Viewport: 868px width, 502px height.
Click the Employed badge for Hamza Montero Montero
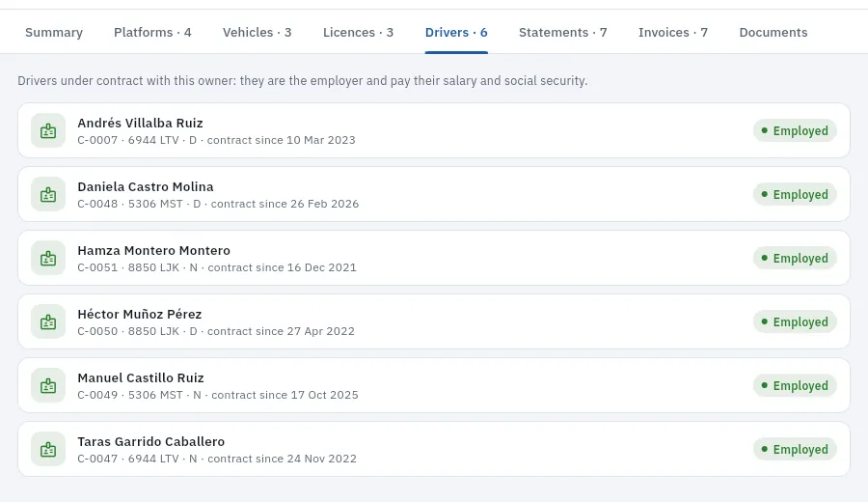(x=795, y=258)
